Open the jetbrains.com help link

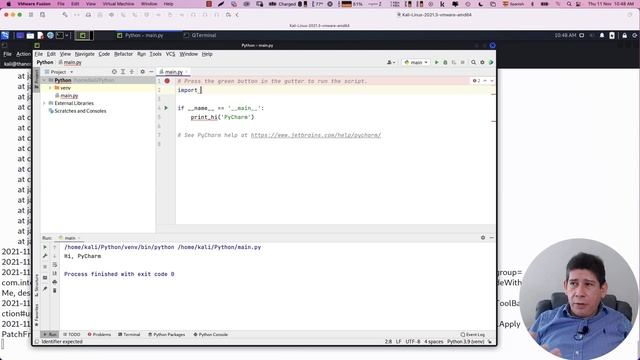(316, 135)
